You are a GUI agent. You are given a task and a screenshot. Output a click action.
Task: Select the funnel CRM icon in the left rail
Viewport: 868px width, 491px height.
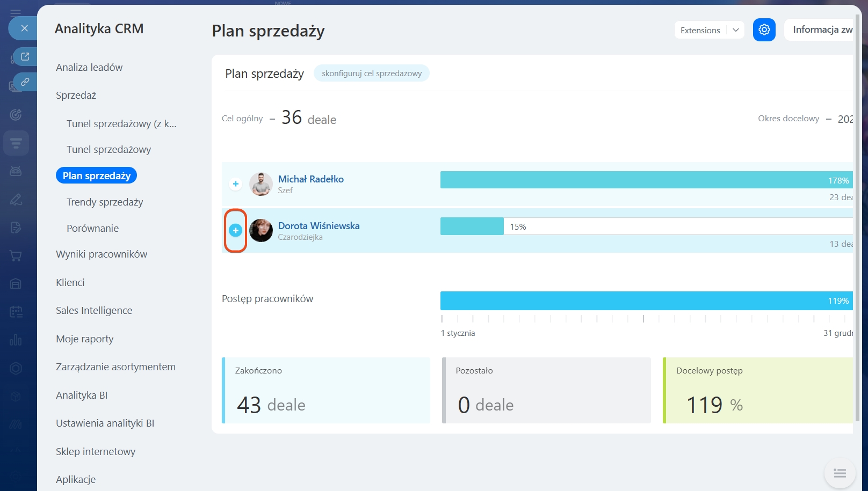tap(16, 143)
